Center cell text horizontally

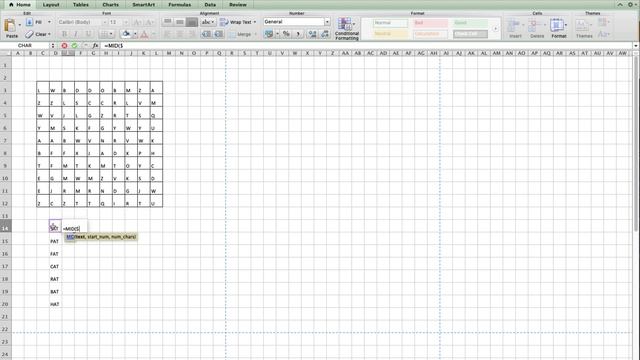point(180,34)
